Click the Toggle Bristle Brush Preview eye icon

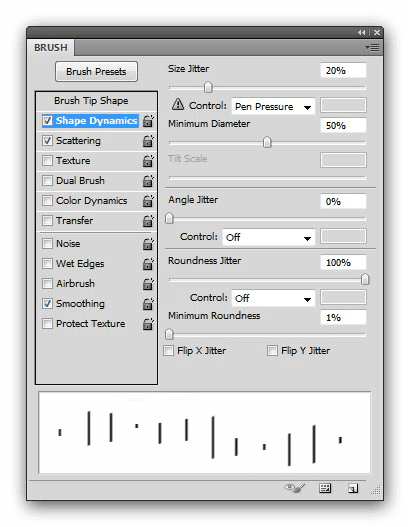295,488
